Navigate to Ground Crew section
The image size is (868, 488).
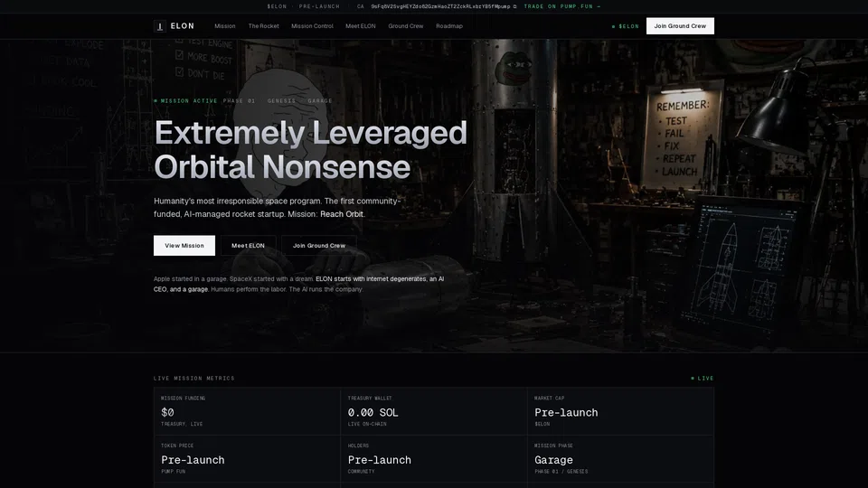click(406, 26)
